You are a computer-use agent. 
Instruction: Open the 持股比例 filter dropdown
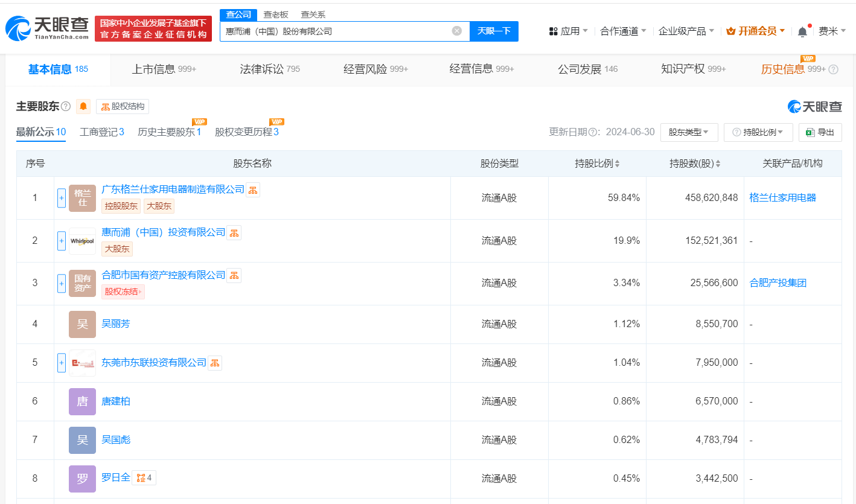click(x=758, y=132)
